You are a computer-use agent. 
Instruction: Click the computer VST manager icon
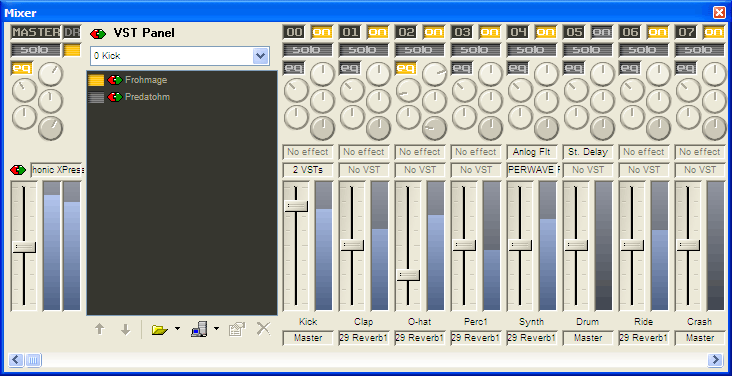click(199, 329)
